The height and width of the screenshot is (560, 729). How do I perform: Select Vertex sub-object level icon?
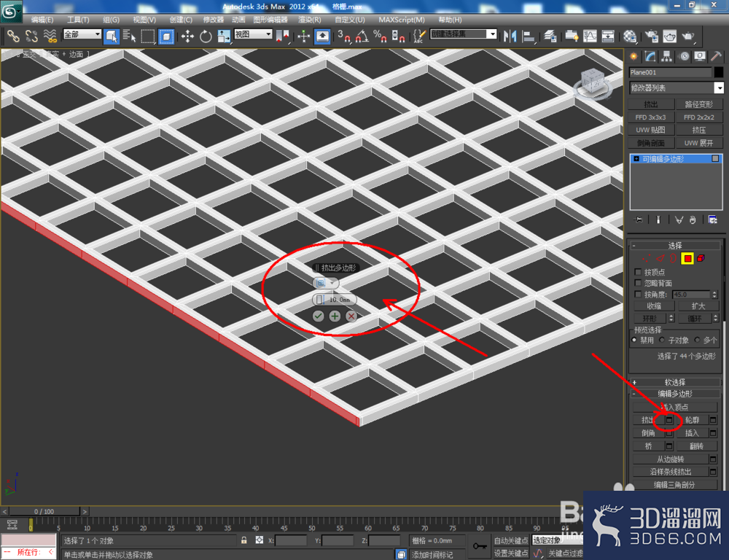(646, 259)
